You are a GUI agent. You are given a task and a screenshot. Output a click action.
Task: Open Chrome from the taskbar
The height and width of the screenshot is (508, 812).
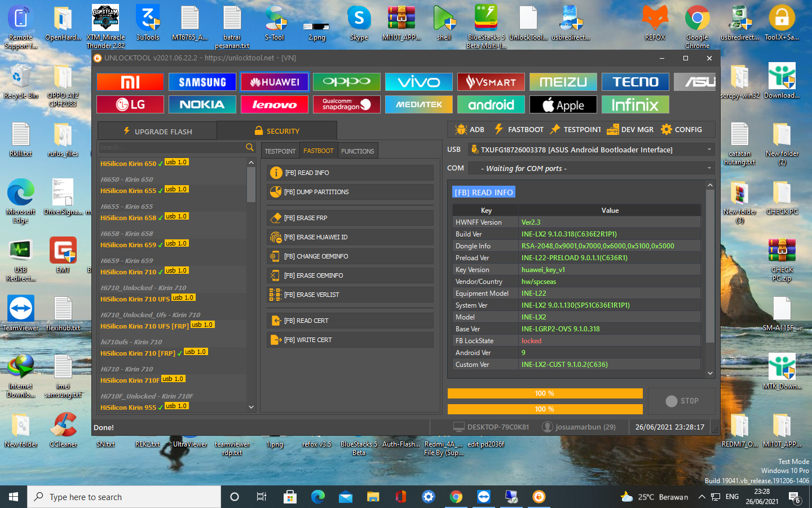coord(456,497)
